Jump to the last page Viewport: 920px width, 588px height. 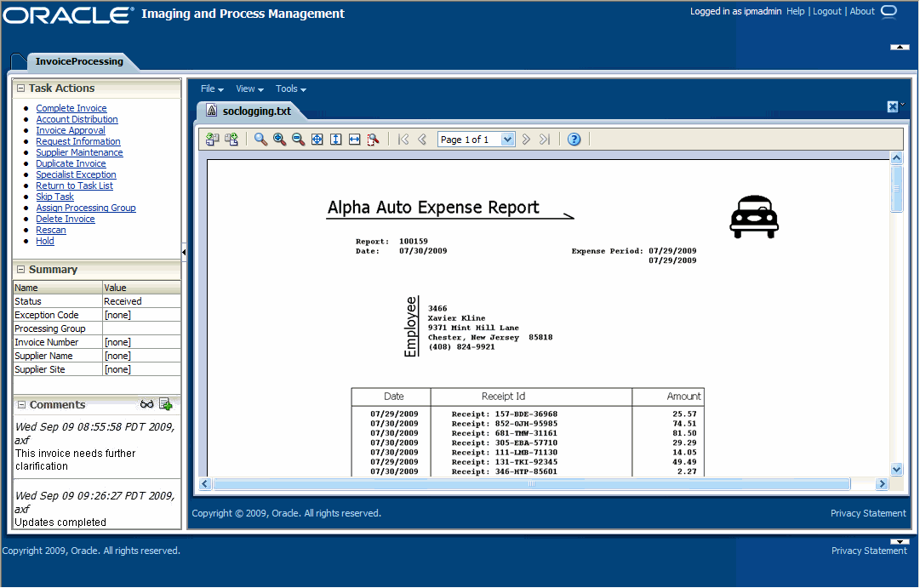pos(545,139)
